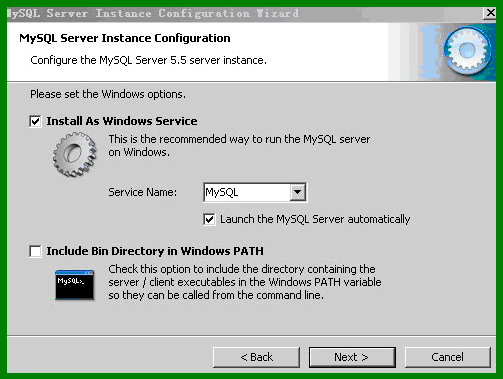Viewport: 503px width, 379px height.
Task: Cancel the configuration wizard
Action: pos(448,357)
